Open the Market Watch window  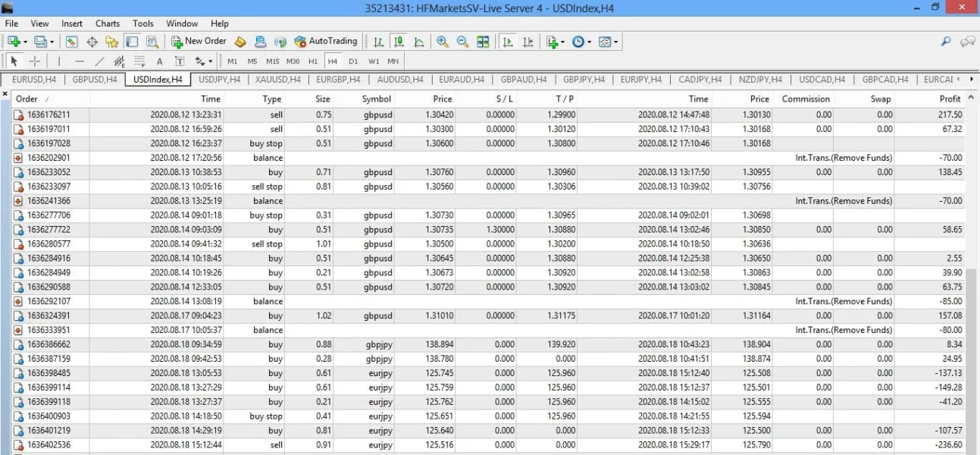click(71, 42)
